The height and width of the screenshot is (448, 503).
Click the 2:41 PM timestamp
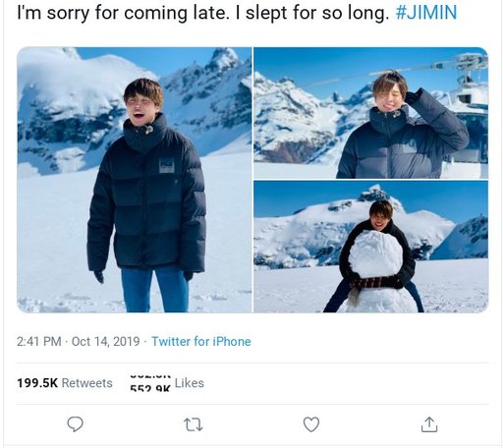tap(39, 342)
